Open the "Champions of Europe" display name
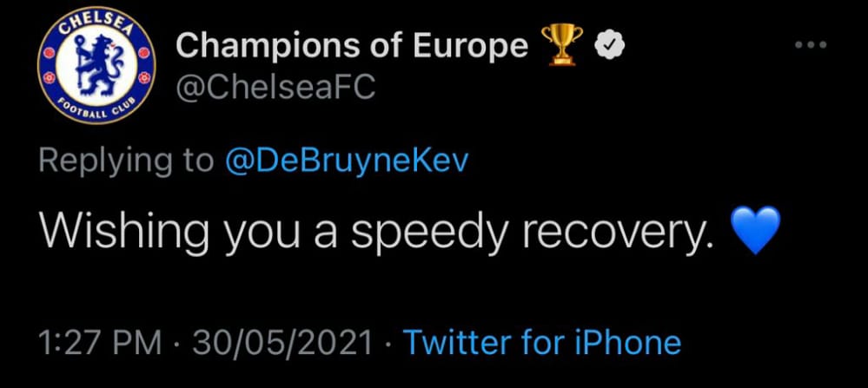The height and width of the screenshot is (388, 868). tap(352, 47)
